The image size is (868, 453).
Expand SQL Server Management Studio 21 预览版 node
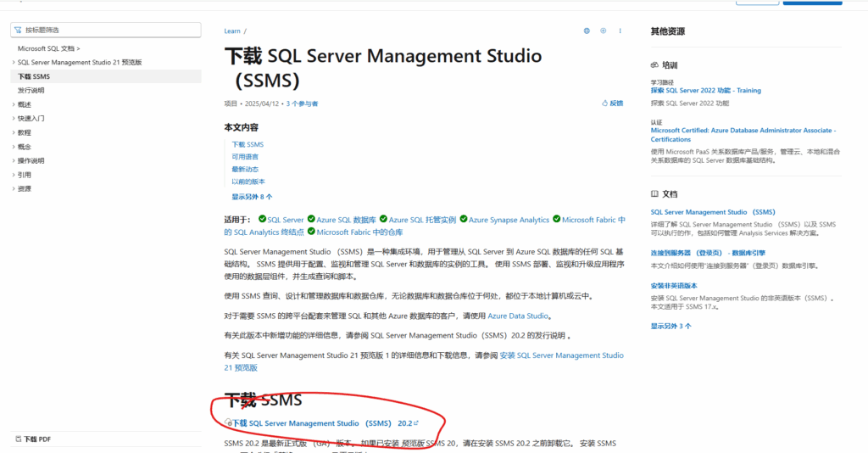pyautogui.click(x=14, y=63)
